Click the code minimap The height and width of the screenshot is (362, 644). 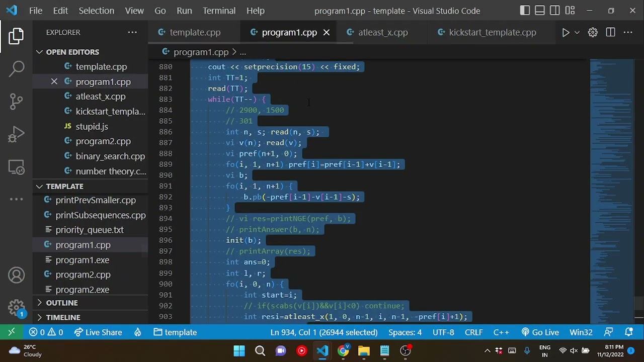[612, 191]
